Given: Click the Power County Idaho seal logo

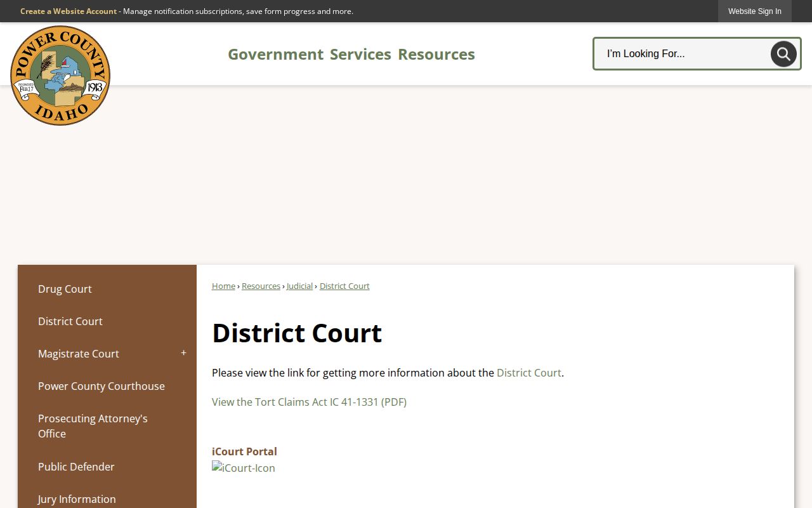Looking at the screenshot, I should pyautogui.click(x=60, y=76).
